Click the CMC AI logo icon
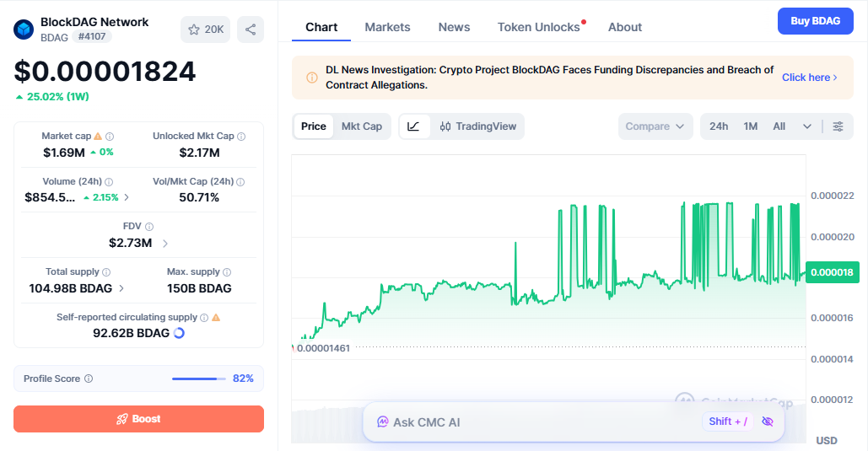Viewport: 868px width, 451px height. pos(382,422)
